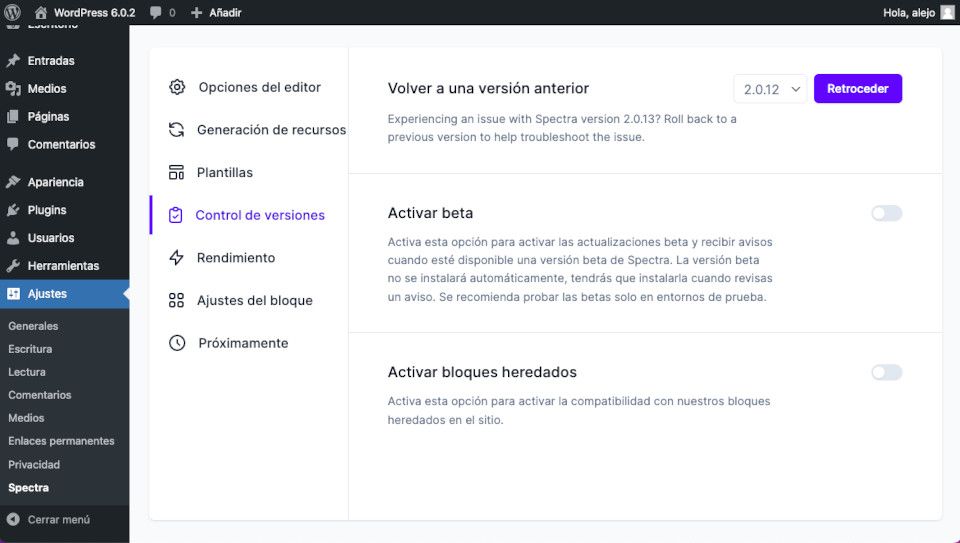Click Añadir in the admin bar
The height and width of the screenshot is (543, 960).
pyautogui.click(x=225, y=12)
